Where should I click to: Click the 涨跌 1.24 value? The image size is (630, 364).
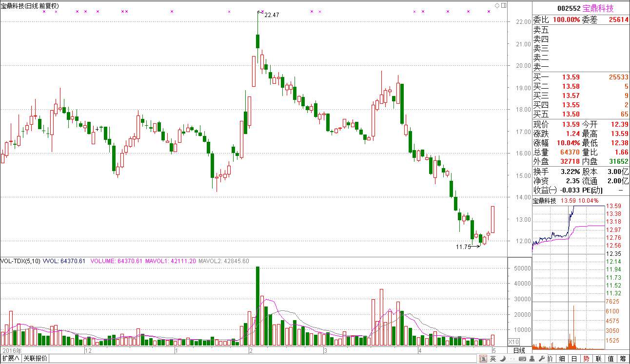(573, 134)
